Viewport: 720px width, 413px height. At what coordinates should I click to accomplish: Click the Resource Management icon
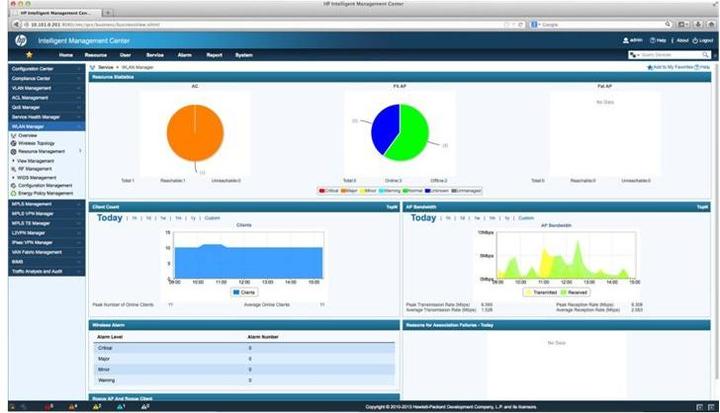click(x=14, y=151)
